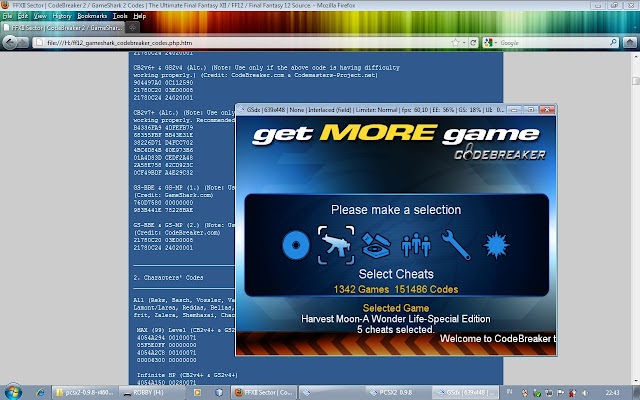Switch to GSdx taskbar button
The width and height of the screenshot is (640, 400).
[465, 392]
